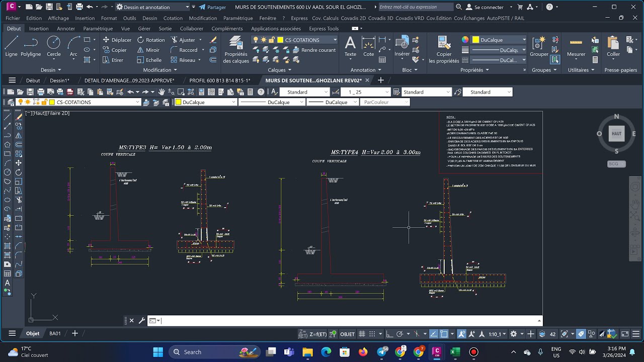Toggle 2D object snap in status bar
The width and height of the screenshot is (644, 362).
(x=444, y=334)
